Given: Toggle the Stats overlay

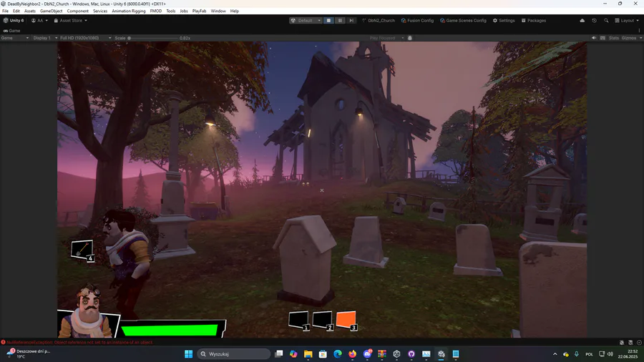Looking at the screenshot, I should pyautogui.click(x=614, y=38).
